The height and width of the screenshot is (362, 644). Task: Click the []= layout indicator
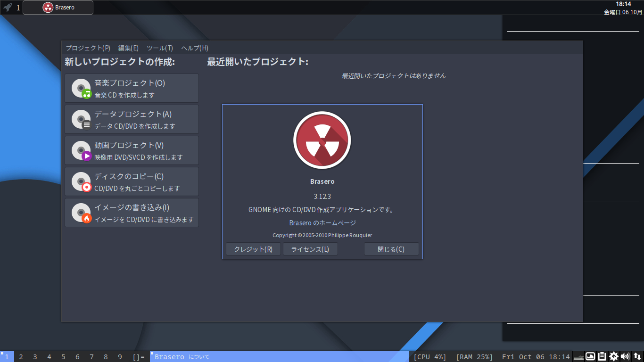139,357
